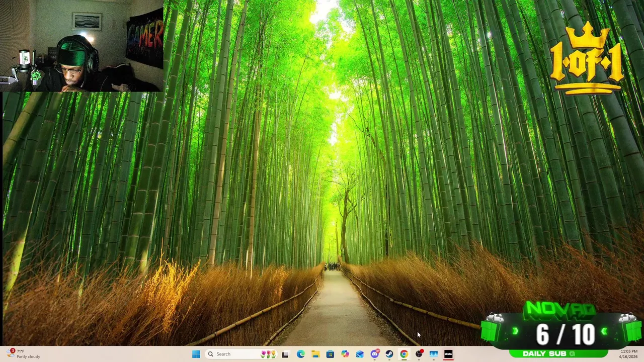
Task: Click the tulip search highlight icon
Action: (268, 354)
